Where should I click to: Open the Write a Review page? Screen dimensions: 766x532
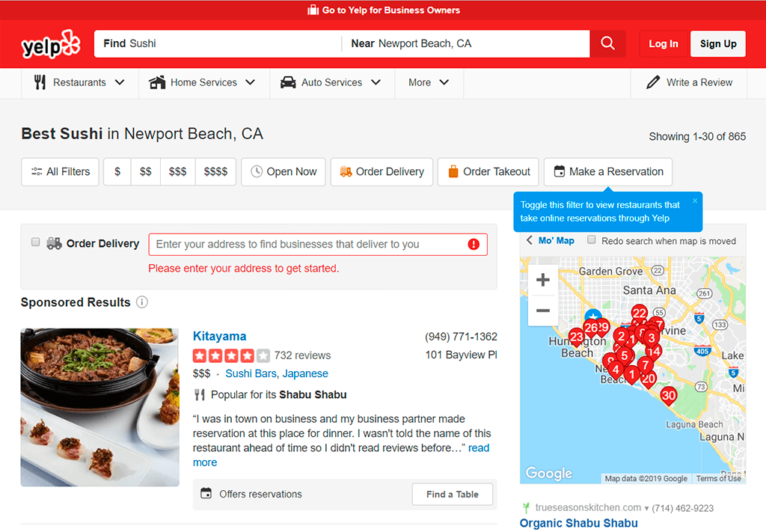click(x=689, y=82)
